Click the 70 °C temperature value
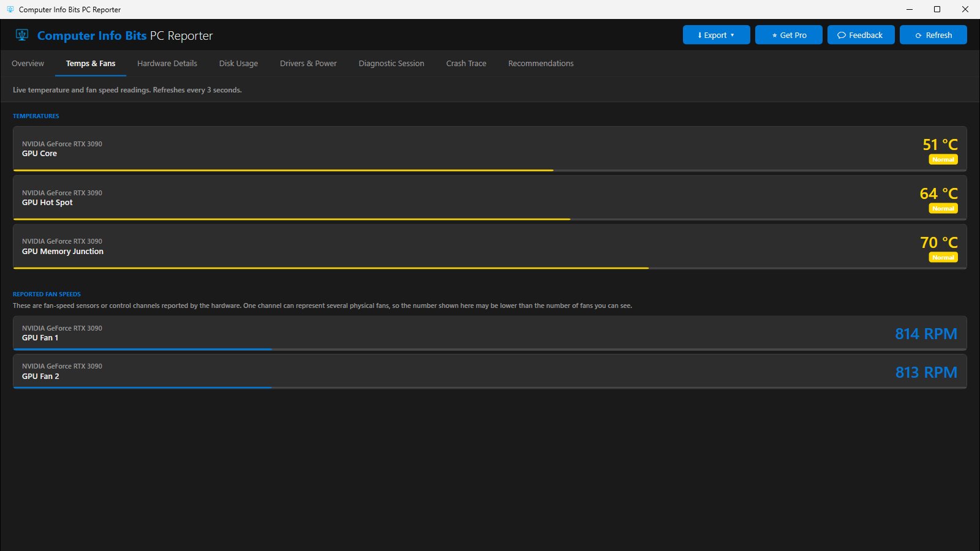The image size is (980, 551). pyautogui.click(x=939, y=242)
